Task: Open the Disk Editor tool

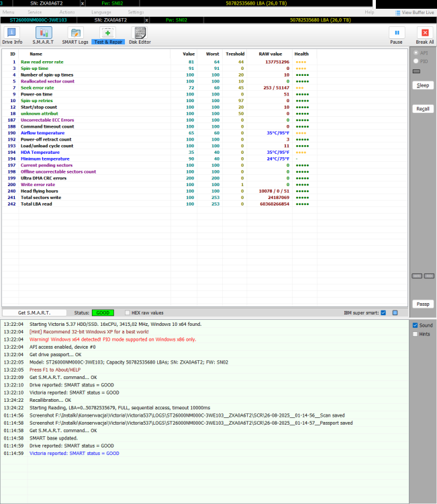Action: point(140,36)
